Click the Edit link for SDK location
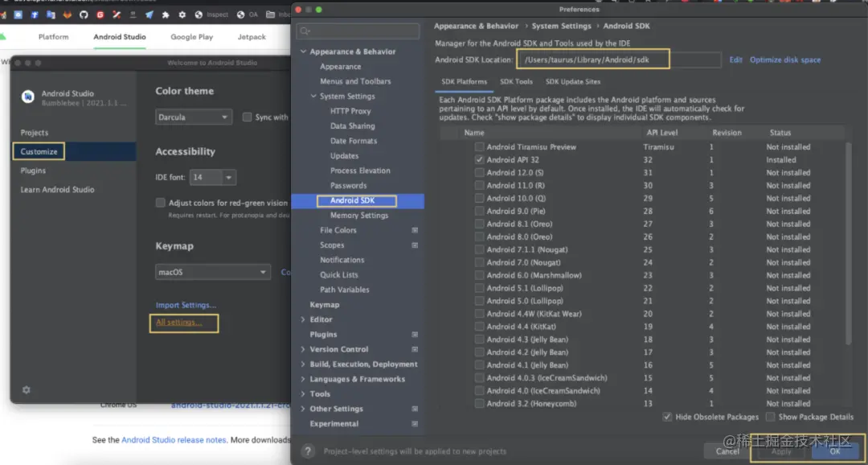 click(735, 60)
